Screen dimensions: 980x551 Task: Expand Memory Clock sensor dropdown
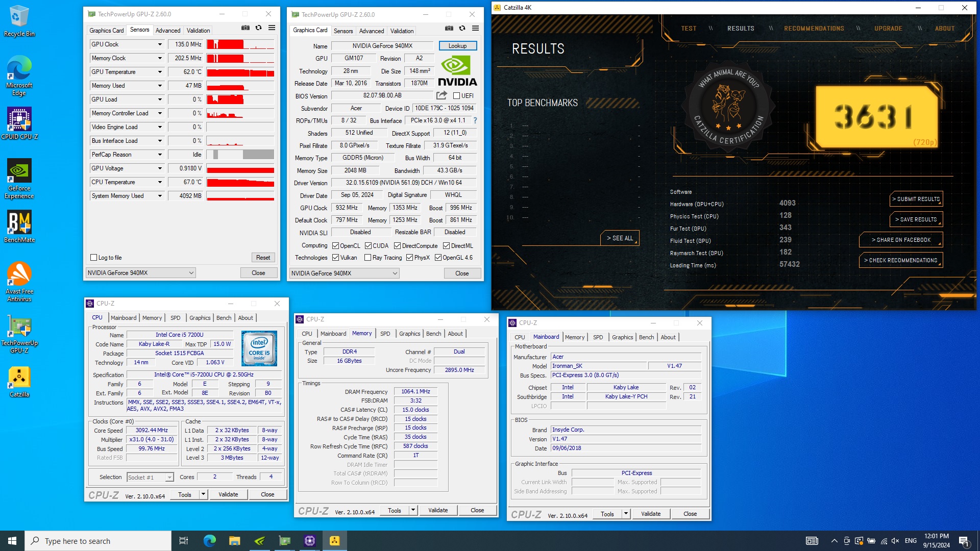coord(160,58)
